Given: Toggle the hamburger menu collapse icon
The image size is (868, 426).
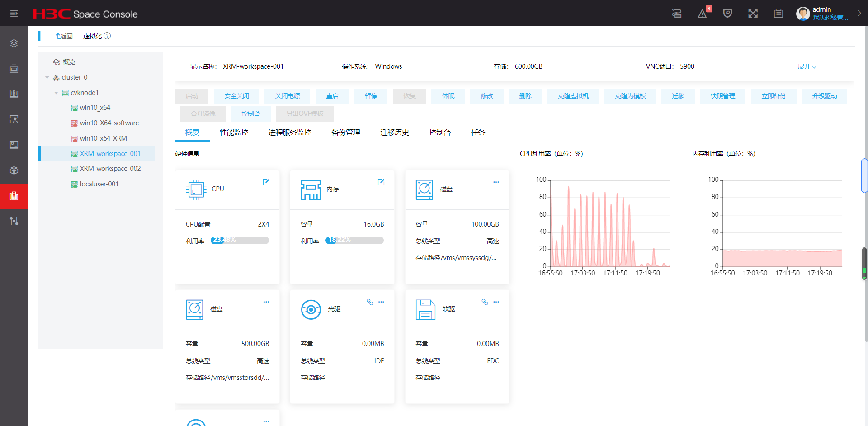Looking at the screenshot, I should pos(14,14).
